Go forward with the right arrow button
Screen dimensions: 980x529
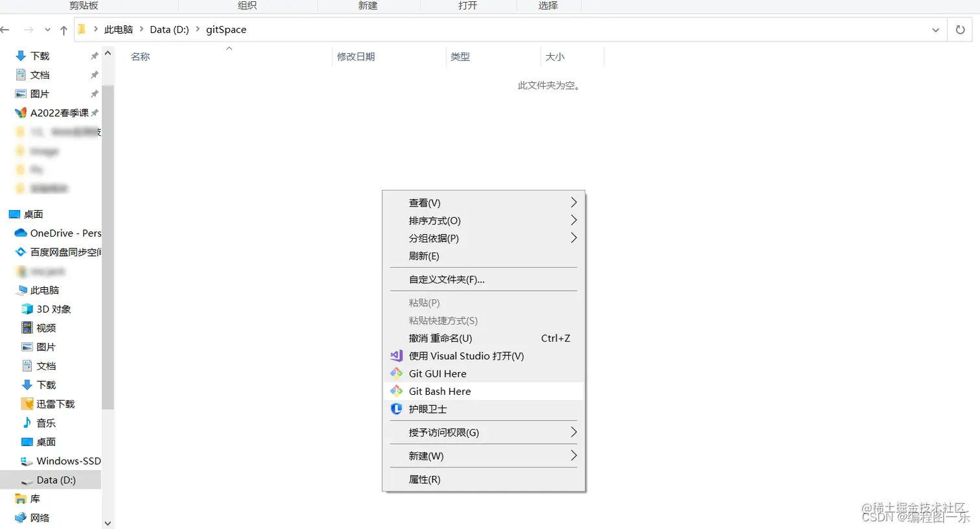(29, 30)
